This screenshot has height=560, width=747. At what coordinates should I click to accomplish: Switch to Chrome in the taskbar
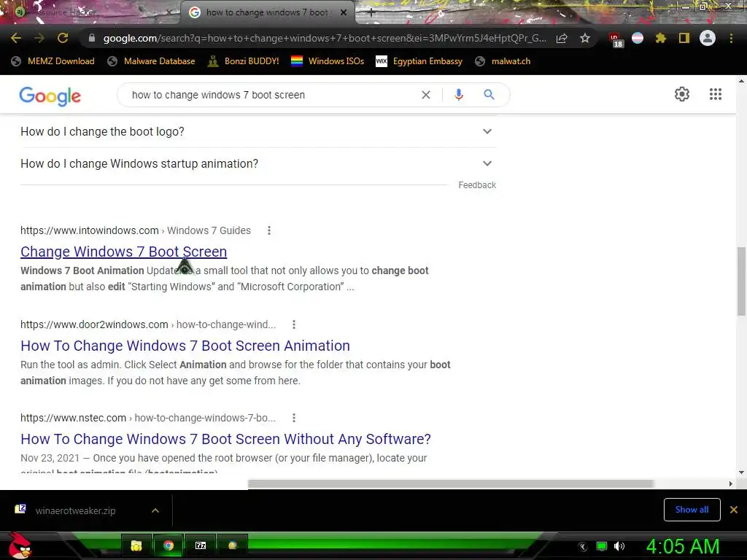point(169,545)
